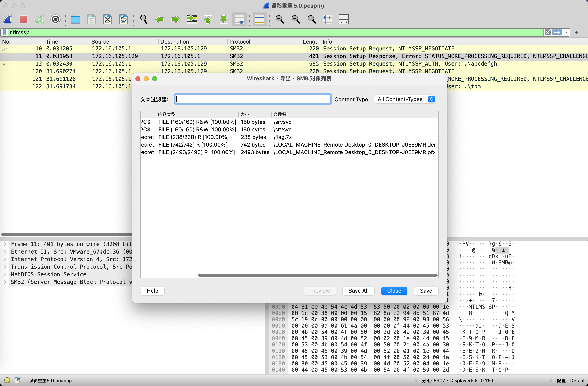Click the go to specified packet icon

(x=192, y=19)
